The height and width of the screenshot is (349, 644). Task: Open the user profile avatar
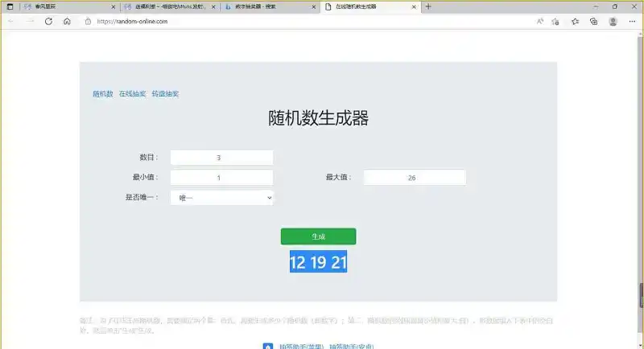[613, 22]
